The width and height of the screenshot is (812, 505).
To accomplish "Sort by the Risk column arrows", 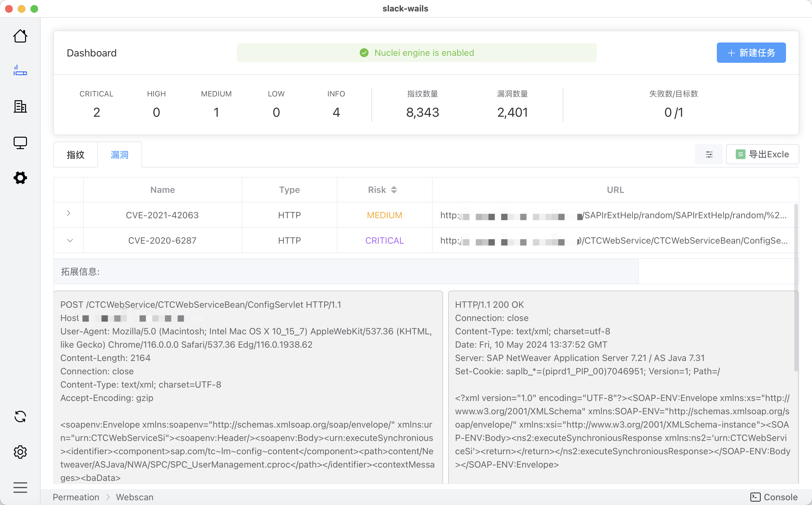I will 394,190.
